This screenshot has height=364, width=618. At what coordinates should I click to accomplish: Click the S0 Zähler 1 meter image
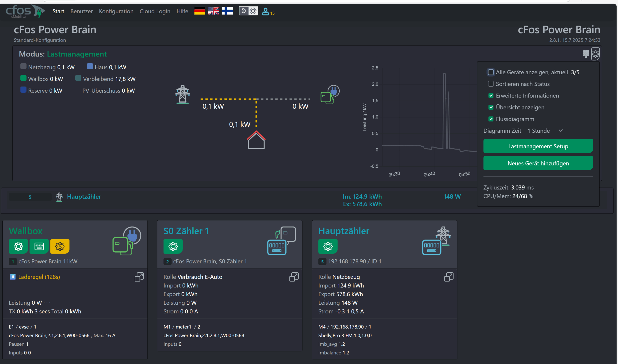281,241
